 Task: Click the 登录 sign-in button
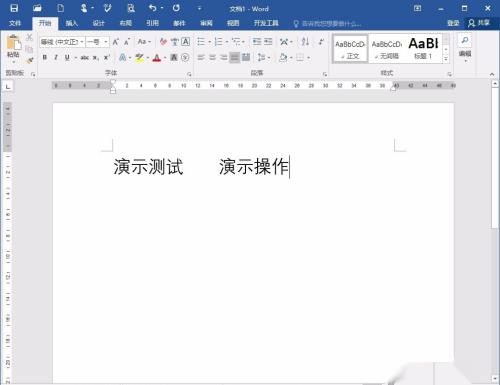tap(453, 23)
